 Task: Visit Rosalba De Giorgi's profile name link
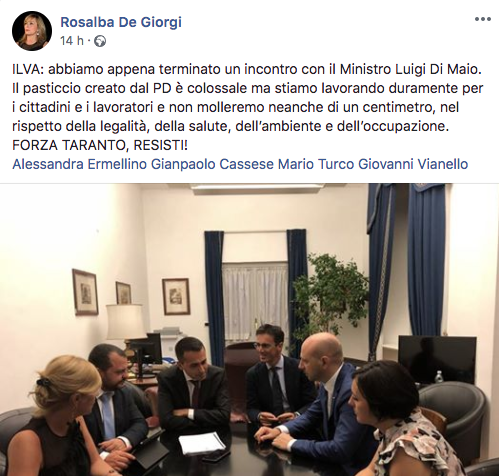(x=121, y=22)
